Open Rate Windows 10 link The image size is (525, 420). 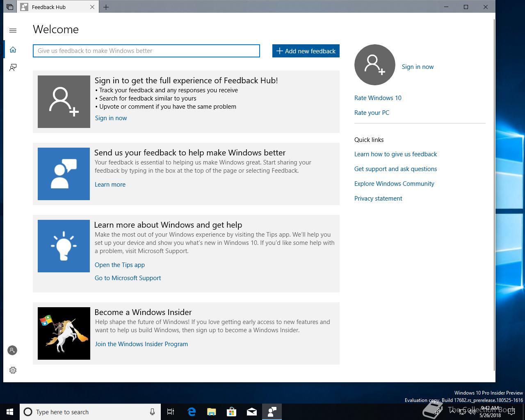coord(378,98)
